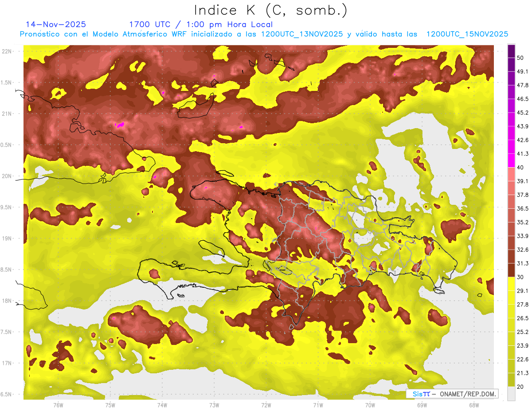Click the legend value 49.1
The height and width of the screenshot is (411, 532).
pyautogui.click(x=523, y=71)
